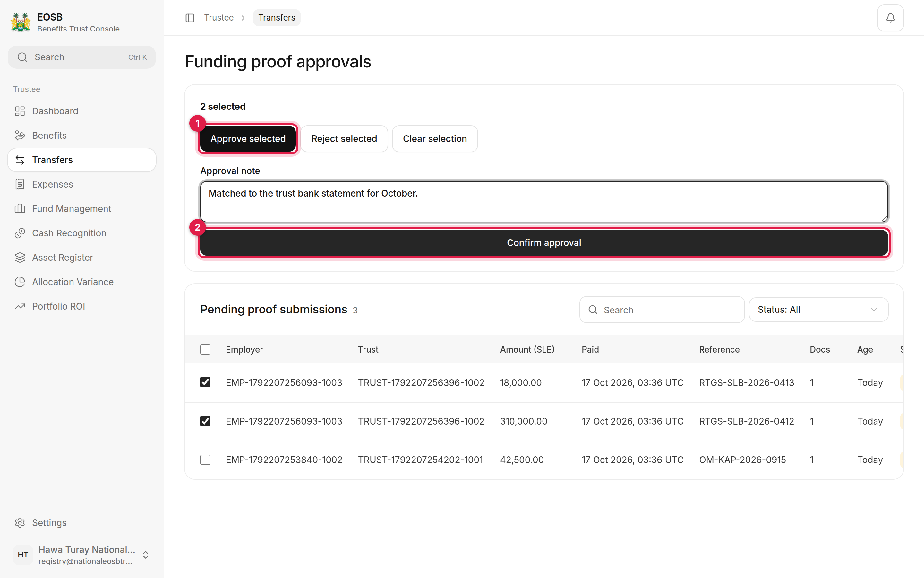The width and height of the screenshot is (924, 578).
Task: Click the Trustee breadcrumb link
Action: coord(219,18)
